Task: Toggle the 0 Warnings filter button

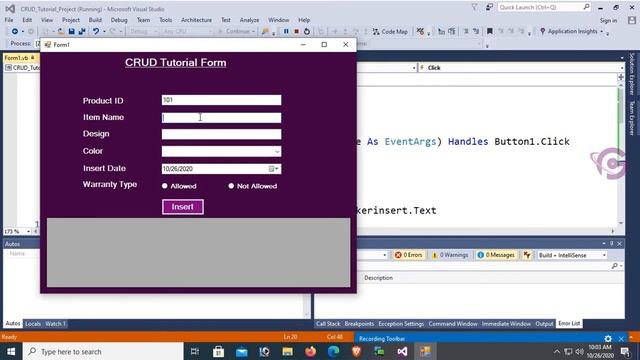Action: click(450, 255)
